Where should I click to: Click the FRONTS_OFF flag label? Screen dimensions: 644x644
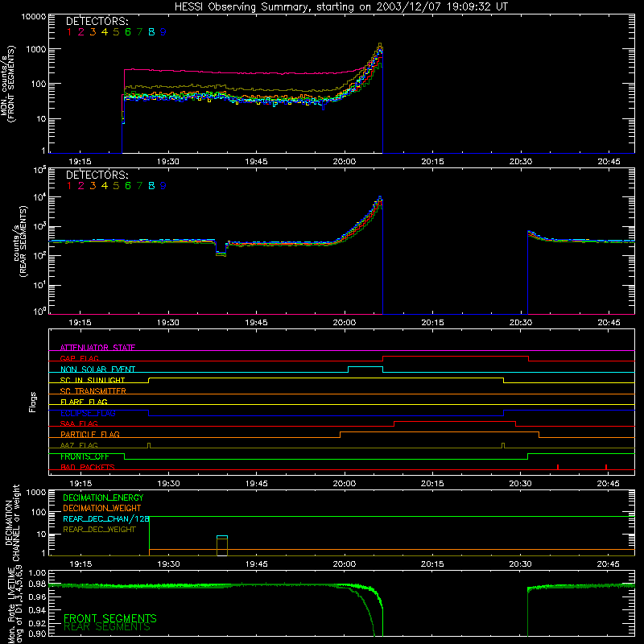coord(85,456)
